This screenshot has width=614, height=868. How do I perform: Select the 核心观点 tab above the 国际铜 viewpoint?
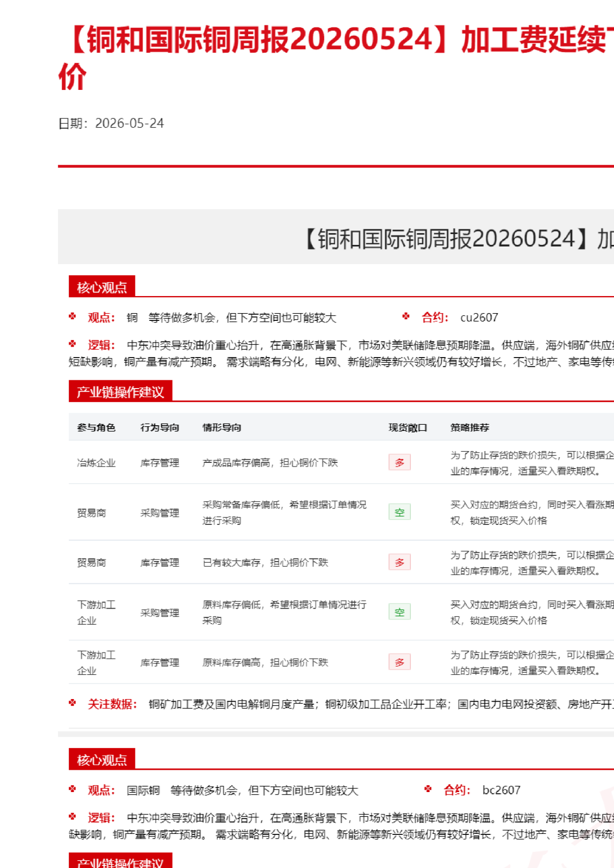coord(102,760)
